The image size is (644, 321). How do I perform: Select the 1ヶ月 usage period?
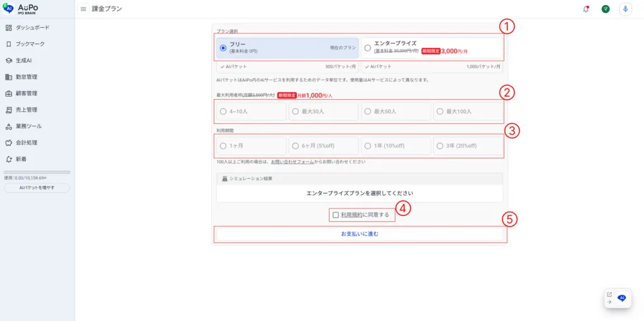[251, 146]
